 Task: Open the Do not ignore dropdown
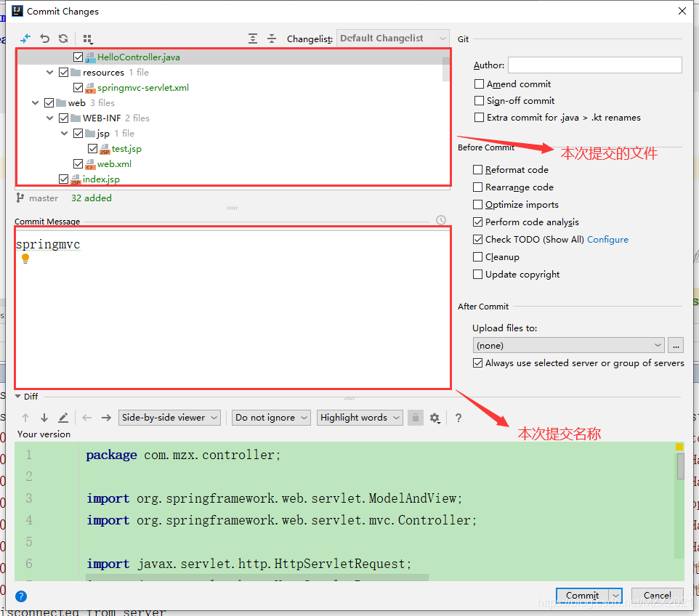(271, 418)
